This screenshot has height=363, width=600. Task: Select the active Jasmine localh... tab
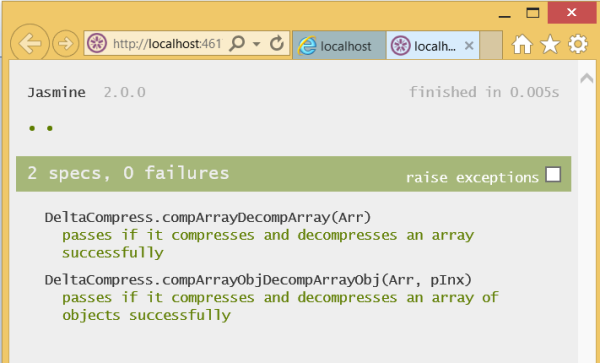point(425,46)
